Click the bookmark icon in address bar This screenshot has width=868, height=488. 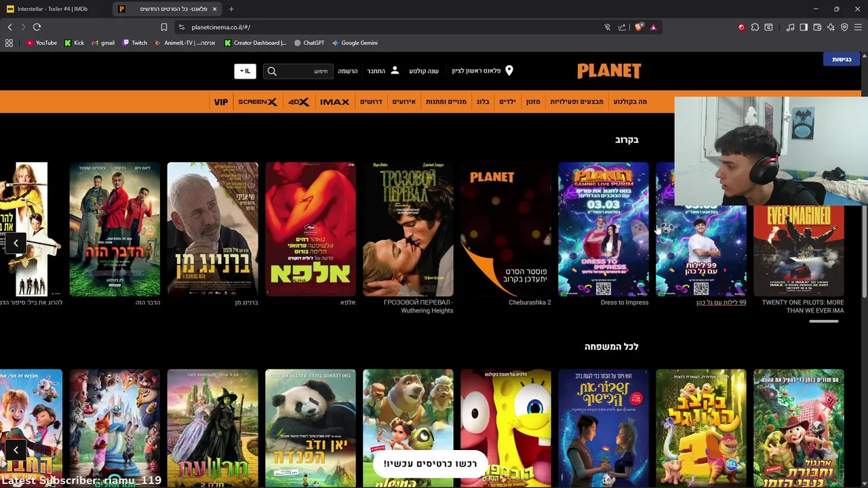point(163,27)
